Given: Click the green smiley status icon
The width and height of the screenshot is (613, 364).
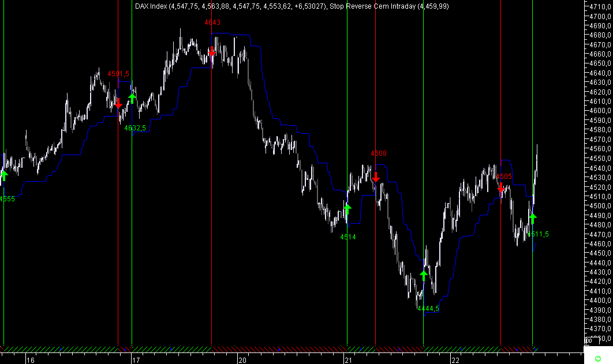Looking at the screenshot, I should click(597, 359).
